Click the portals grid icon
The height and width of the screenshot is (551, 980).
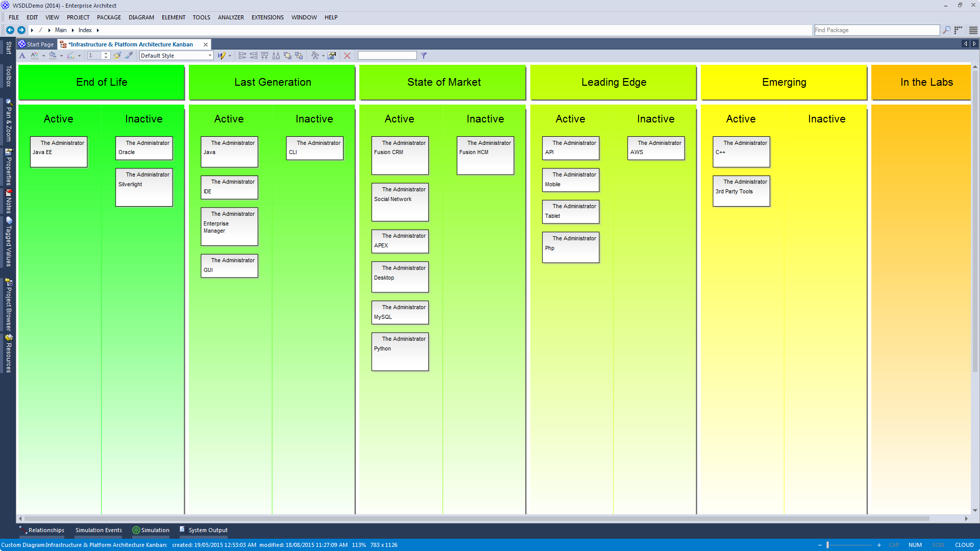coord(959,30)
